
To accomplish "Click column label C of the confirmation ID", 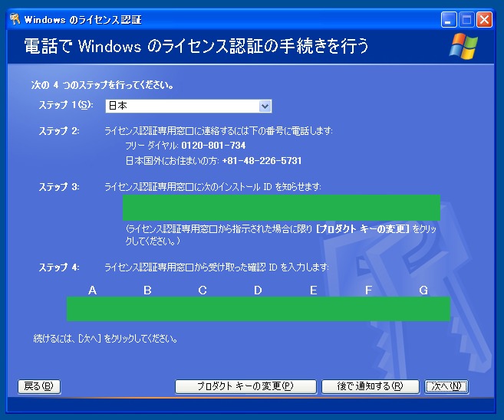I will [203, 290].
